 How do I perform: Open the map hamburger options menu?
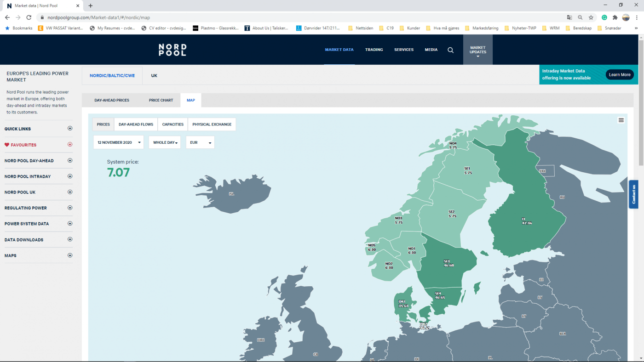621,120
